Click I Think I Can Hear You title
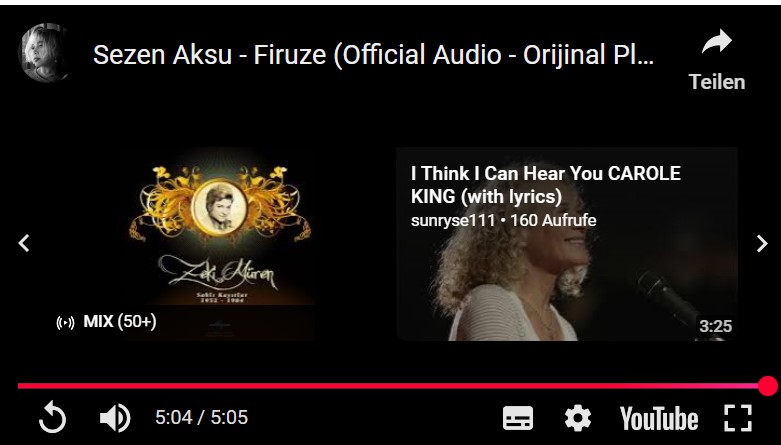This screenshot has width=781, height=445. tap(545, 185)
